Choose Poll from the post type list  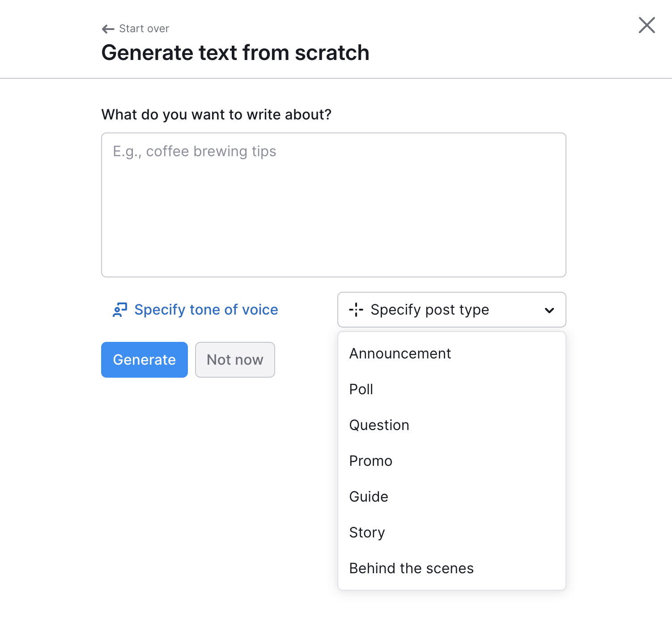pos(361,389)
